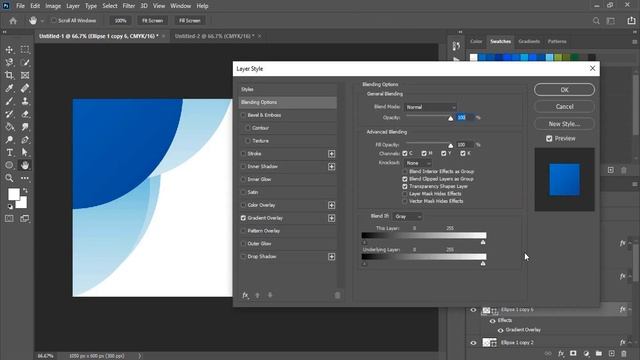Click Cancel in Layer Style dialog
The width and height of the screenshot is (640, 360).
point(564,107)
